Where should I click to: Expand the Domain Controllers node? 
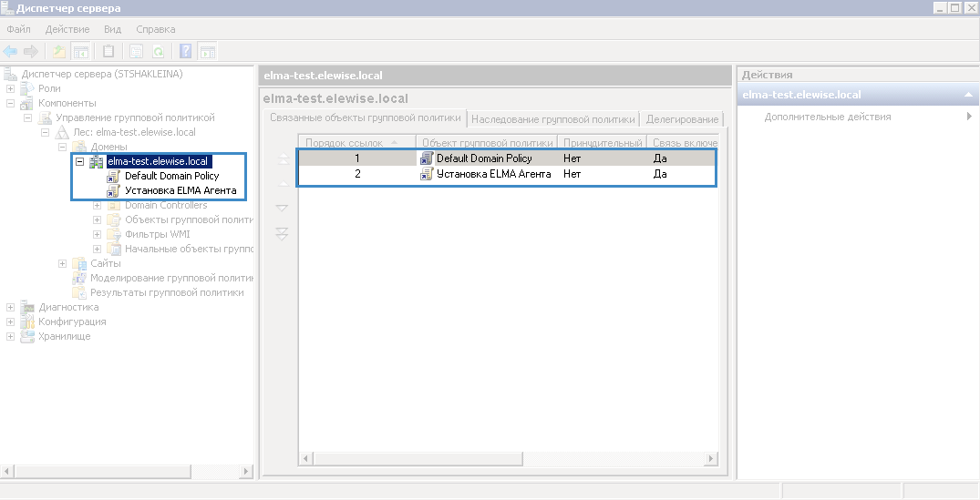point(97,205)
